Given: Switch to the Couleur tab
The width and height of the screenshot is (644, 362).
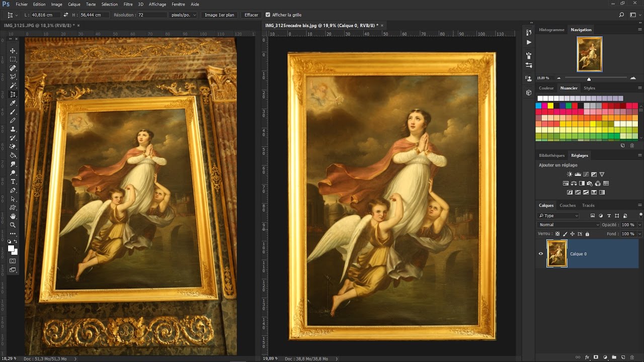Looking at the screenshot, I should (546, 88).
